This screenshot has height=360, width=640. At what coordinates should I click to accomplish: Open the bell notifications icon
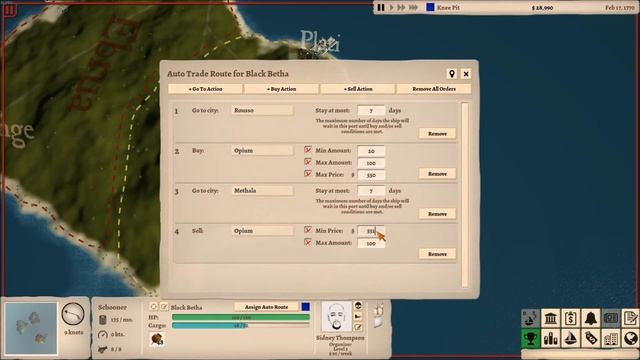click(x=591, y=318)
